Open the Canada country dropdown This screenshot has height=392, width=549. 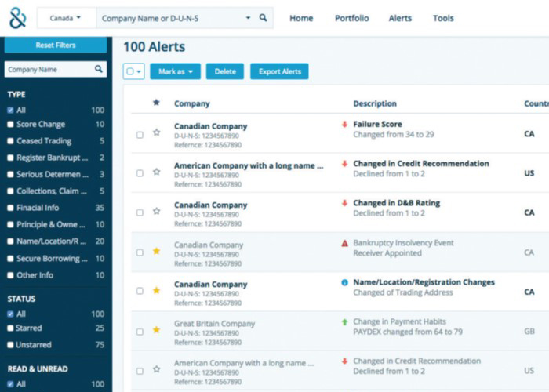tap(65, 18)
